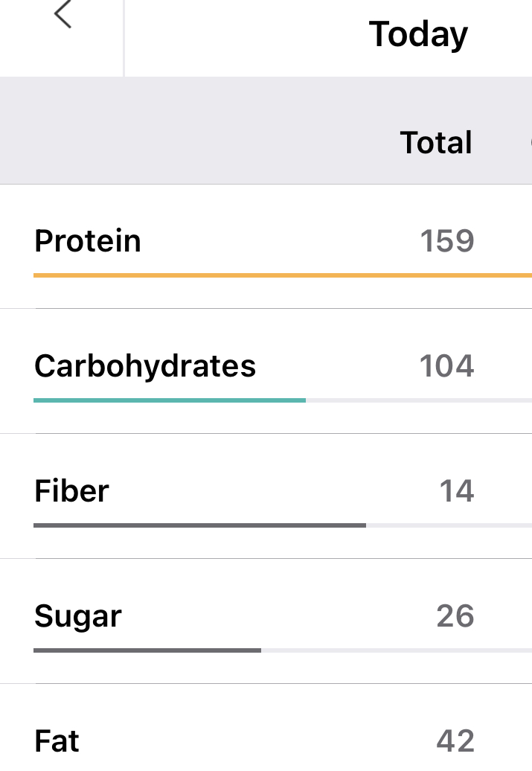532x771 pixels.
Task: Open the Fat nutrient row
Action: coord(57,741)
